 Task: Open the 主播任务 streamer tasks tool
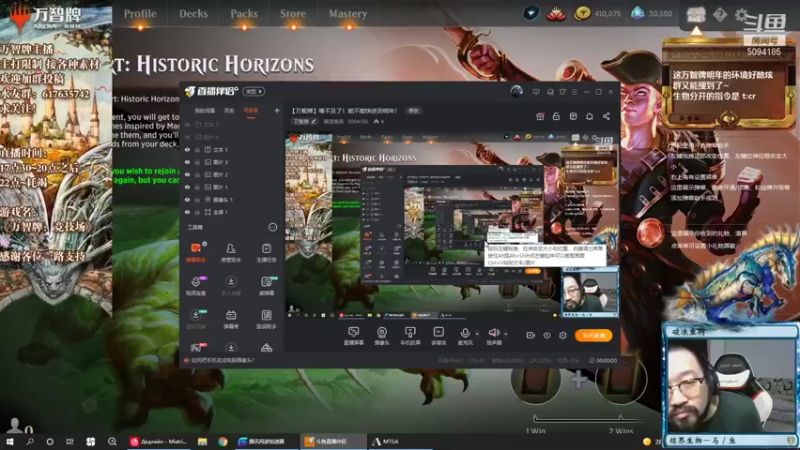coord(266,252)
